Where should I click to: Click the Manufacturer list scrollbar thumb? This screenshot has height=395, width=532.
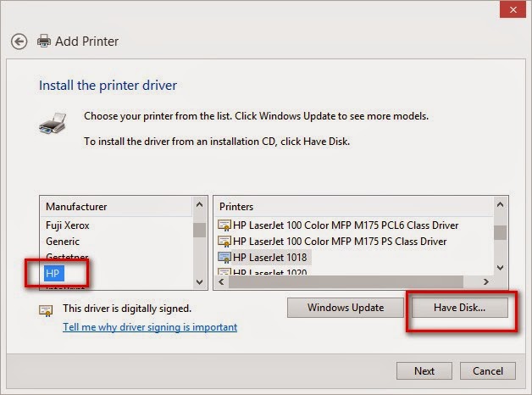click(x=200, y=230)
